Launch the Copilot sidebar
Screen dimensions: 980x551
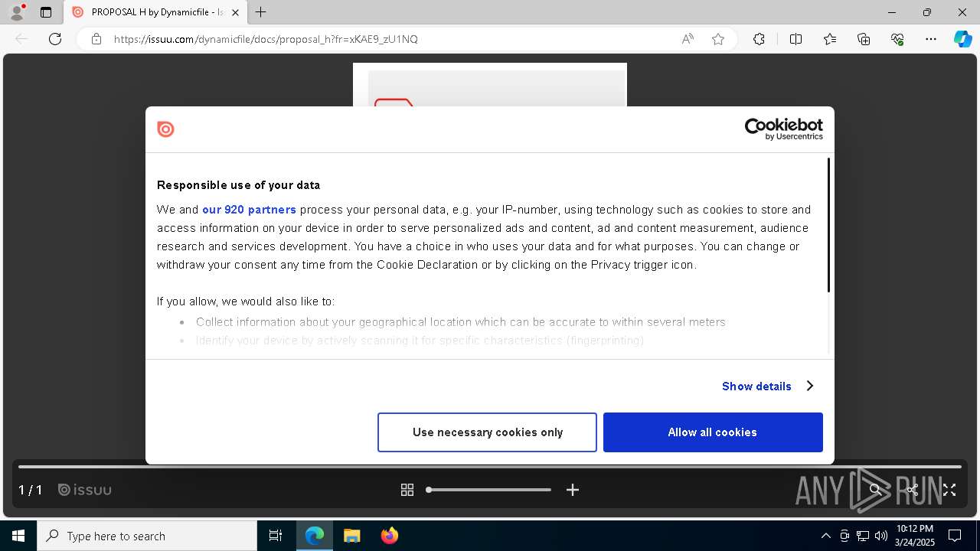(x=962, y=39)
